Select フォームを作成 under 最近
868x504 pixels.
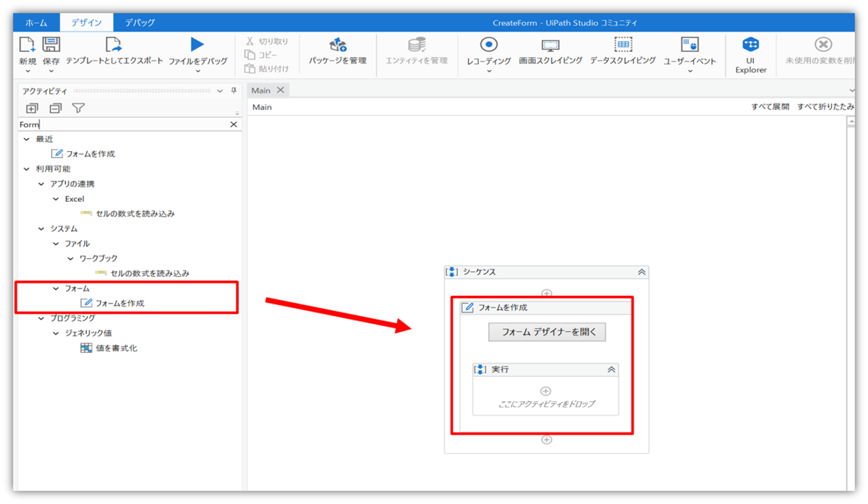click(x=83, y=153)
